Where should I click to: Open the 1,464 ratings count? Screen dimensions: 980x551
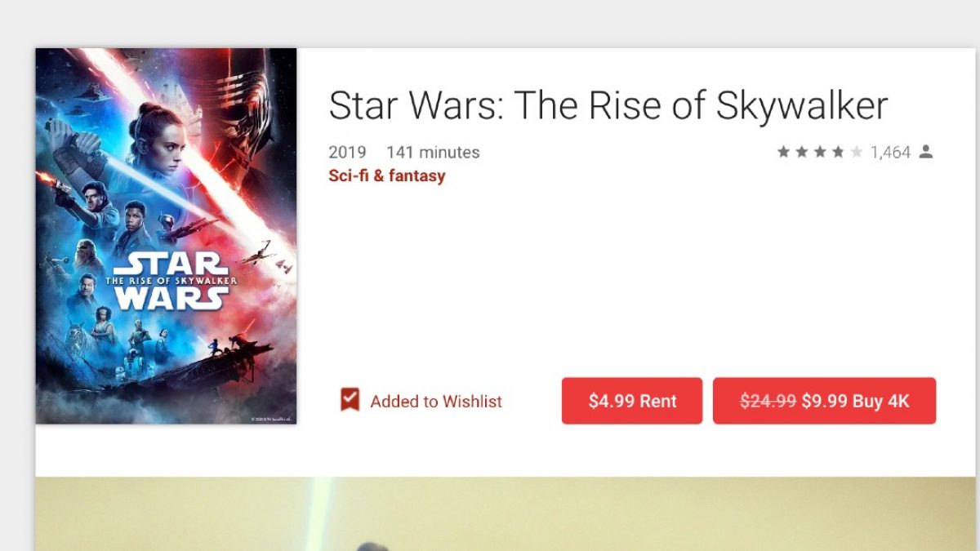[890, 153]
